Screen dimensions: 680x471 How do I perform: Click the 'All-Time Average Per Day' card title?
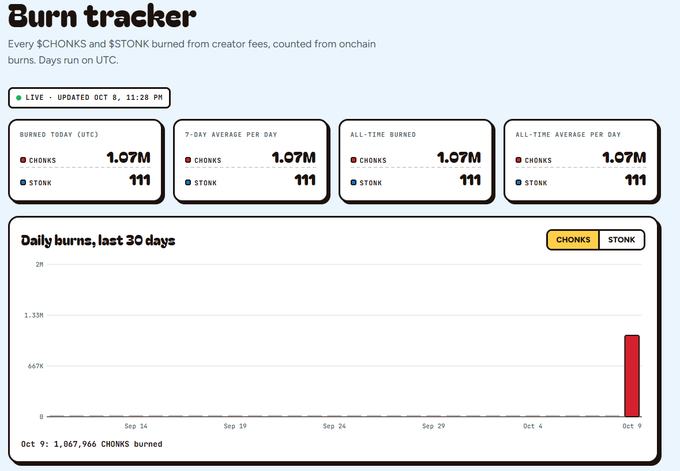click(x=568, y=134)
